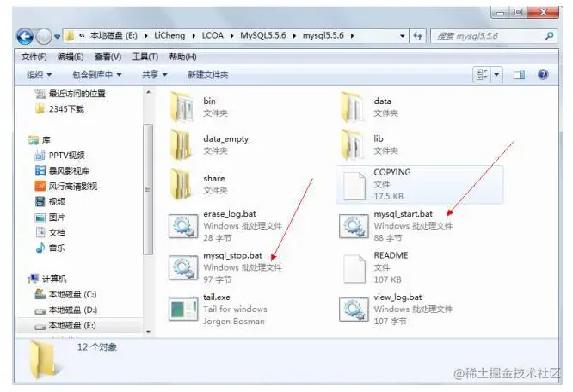Select the README file icon
Viewport: 573px width, 392px height.
point(354,268)
